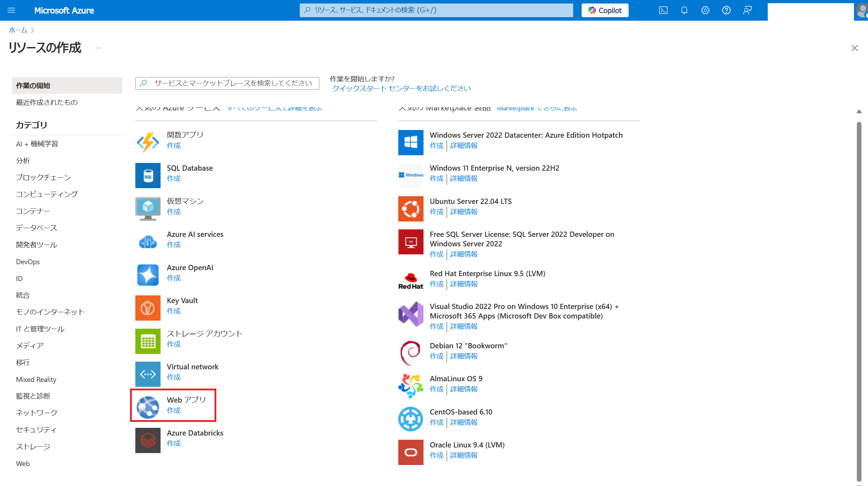
Task: Click the Visual Studio 2022 icon
Action: pos(411,314)
